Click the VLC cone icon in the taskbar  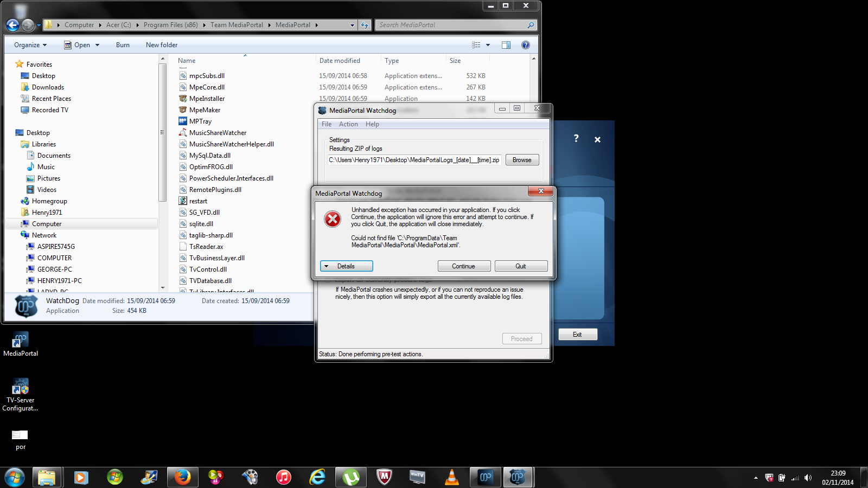(451, 477)
